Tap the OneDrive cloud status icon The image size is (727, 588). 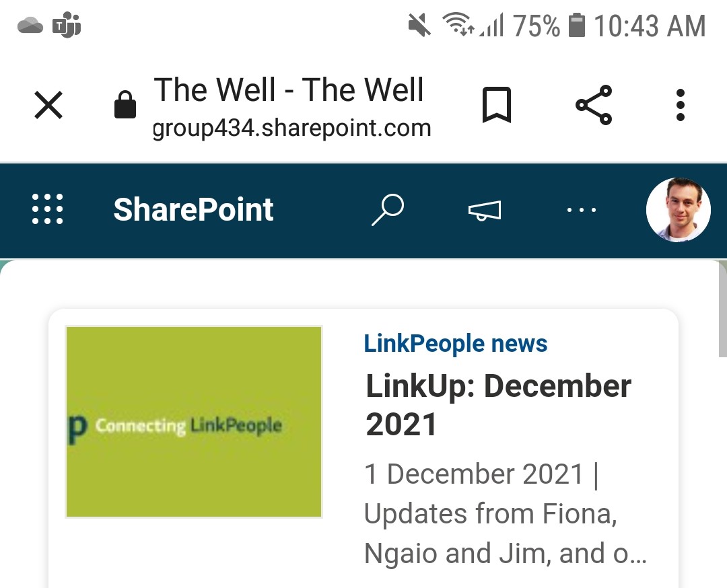pyautogui.click(x=30, y=25)
